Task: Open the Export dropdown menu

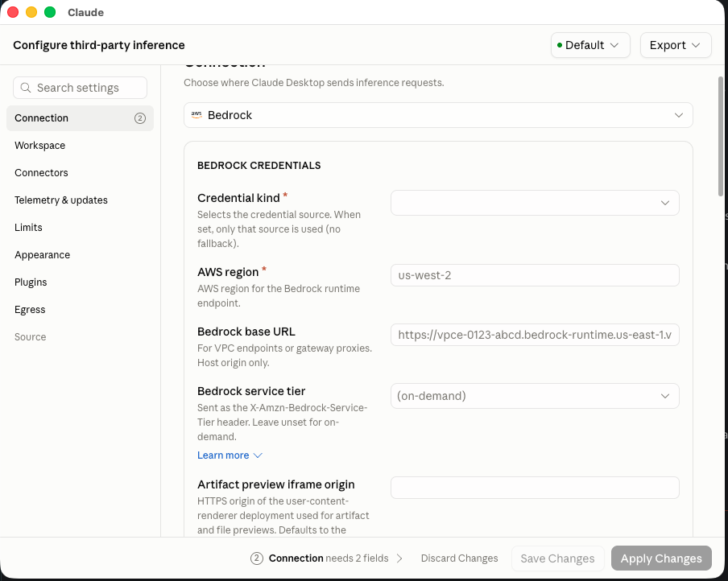Action: pos(676,45)
